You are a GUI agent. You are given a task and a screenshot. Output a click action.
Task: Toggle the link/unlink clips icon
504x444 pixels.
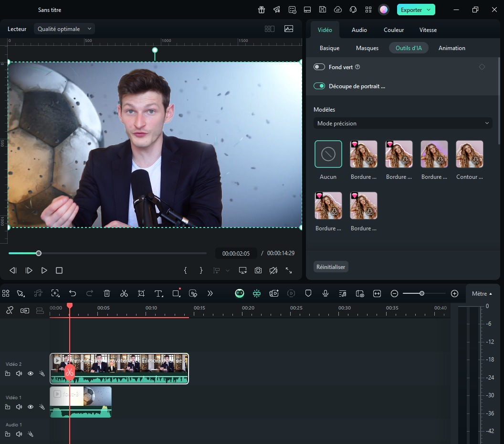coord(10,310)
